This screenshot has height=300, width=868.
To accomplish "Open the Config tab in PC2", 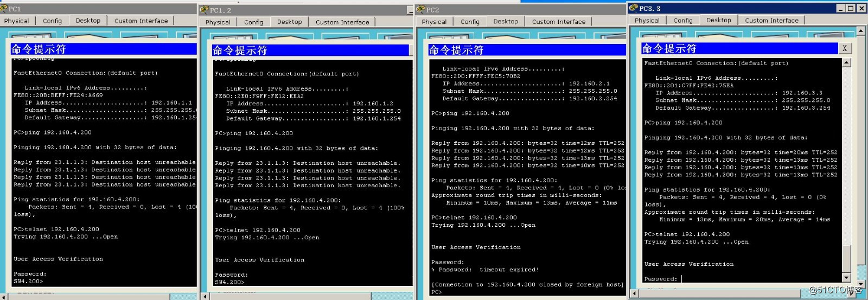I will coord(470,21).
